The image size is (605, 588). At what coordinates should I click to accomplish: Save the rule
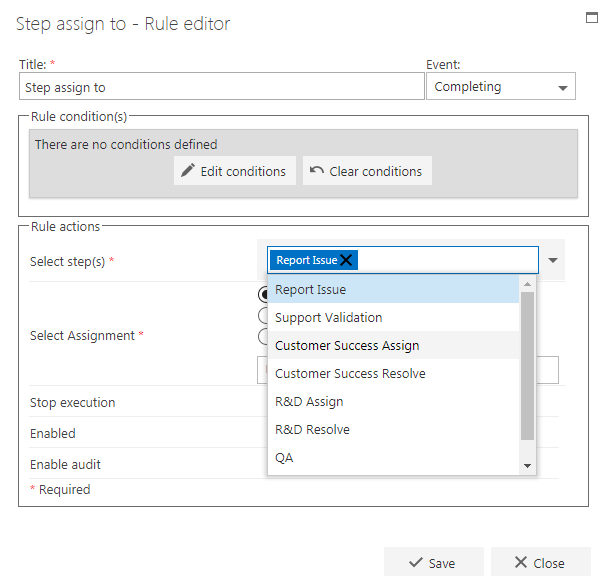point(433,562)
